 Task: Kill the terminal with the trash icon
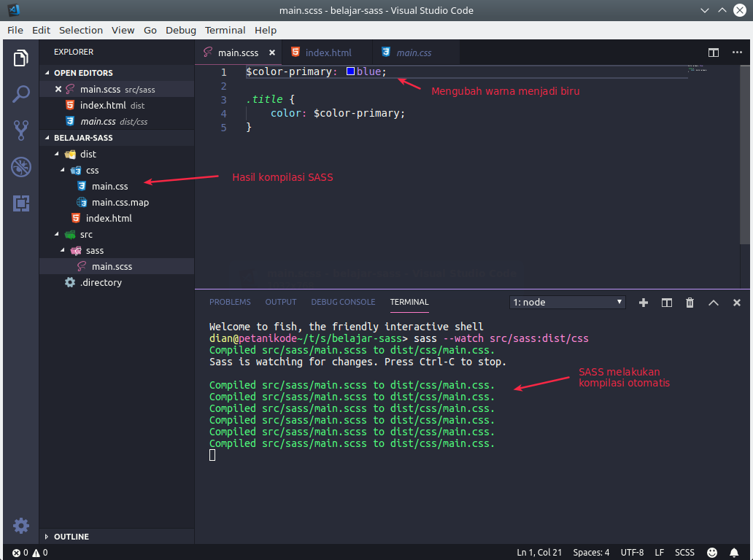click(690, 303)
